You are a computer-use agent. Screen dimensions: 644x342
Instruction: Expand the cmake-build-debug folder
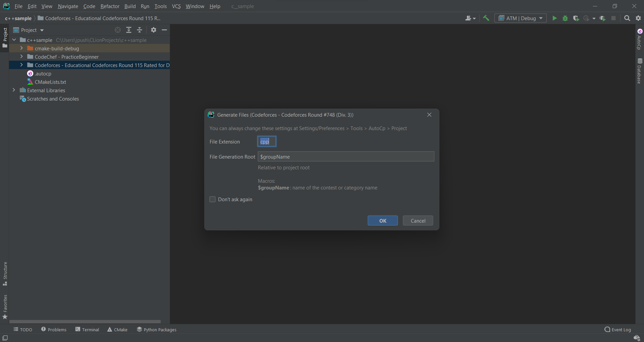(21, 48)
